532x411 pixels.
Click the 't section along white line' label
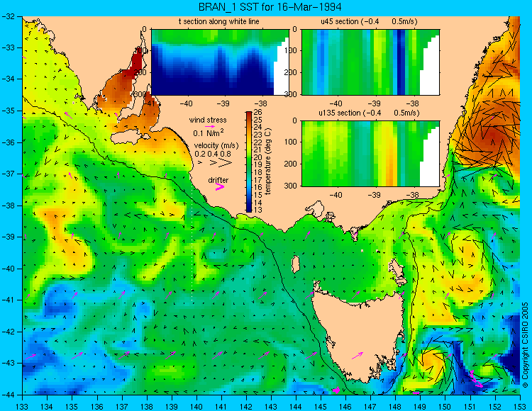pyautogui.click(x=219, y=21)
